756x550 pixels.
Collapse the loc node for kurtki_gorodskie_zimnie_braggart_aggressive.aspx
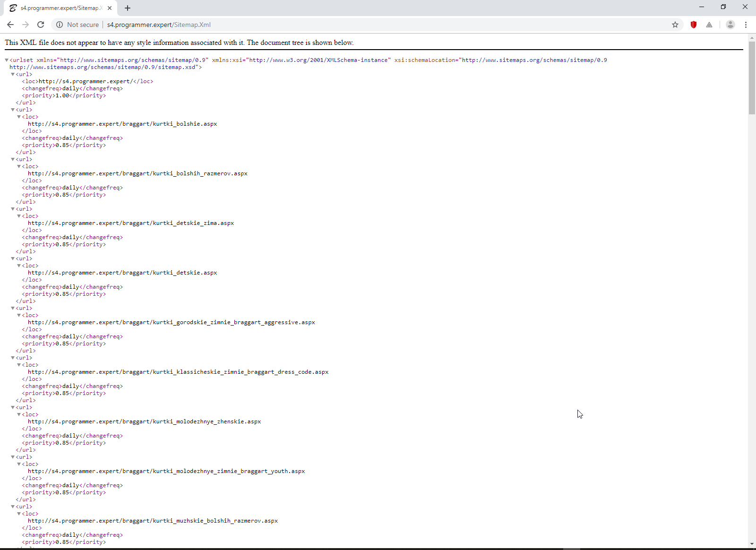click(x=19, y=315)
